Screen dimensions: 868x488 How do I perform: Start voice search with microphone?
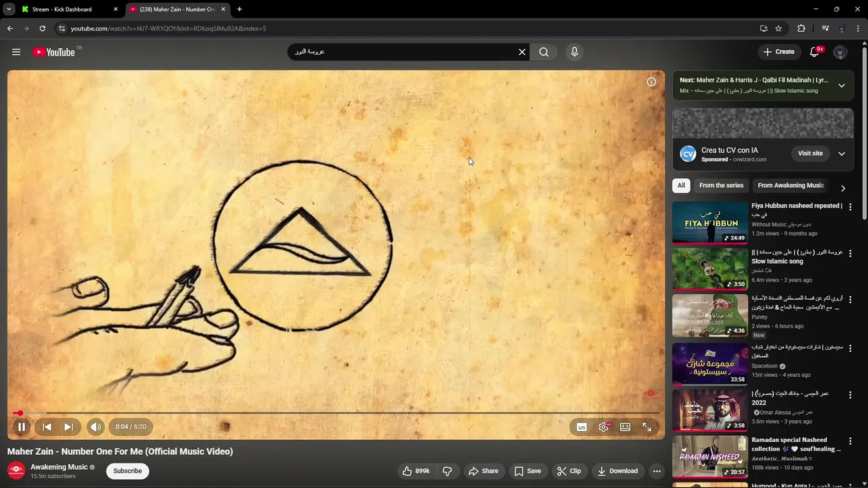pyautogui.click(x=574, y=52)
